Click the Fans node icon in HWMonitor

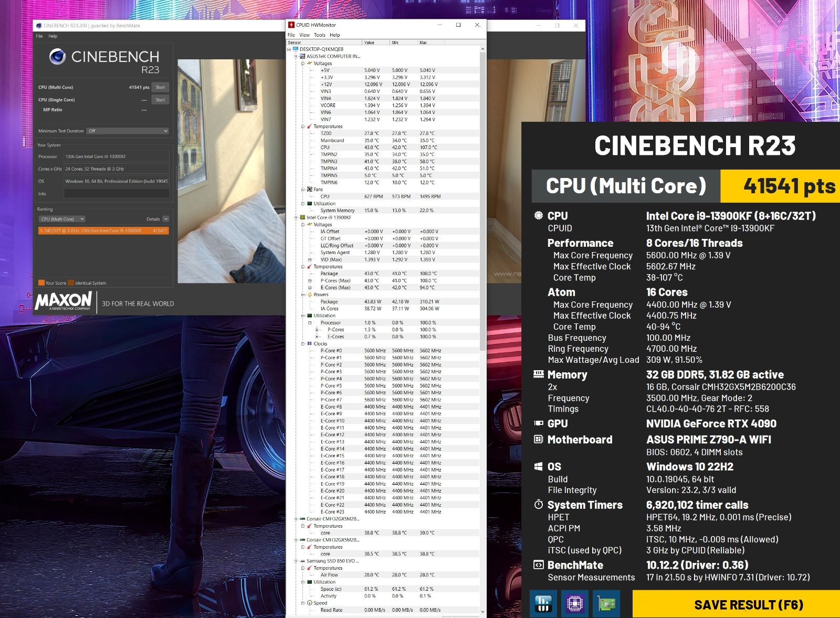(310, 190)
